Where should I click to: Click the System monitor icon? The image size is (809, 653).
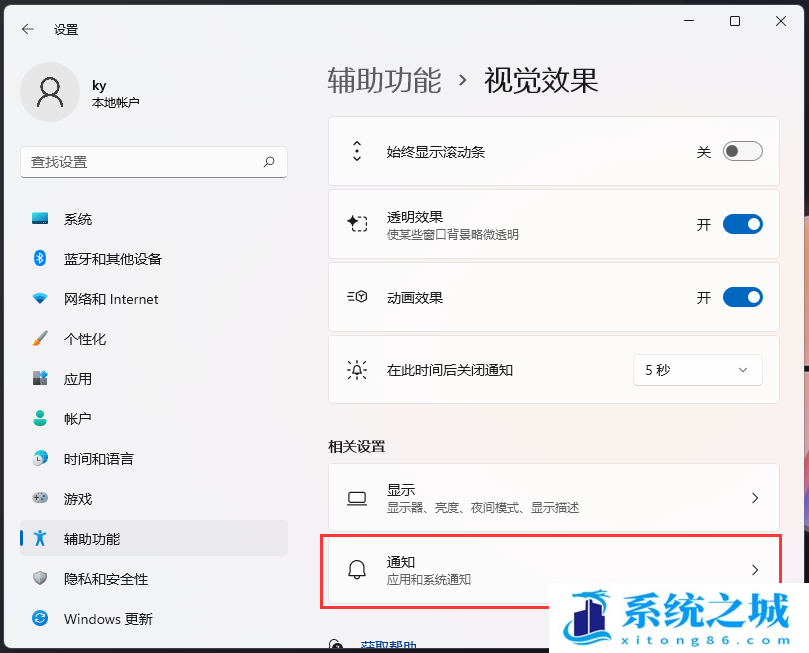[40, 218]
